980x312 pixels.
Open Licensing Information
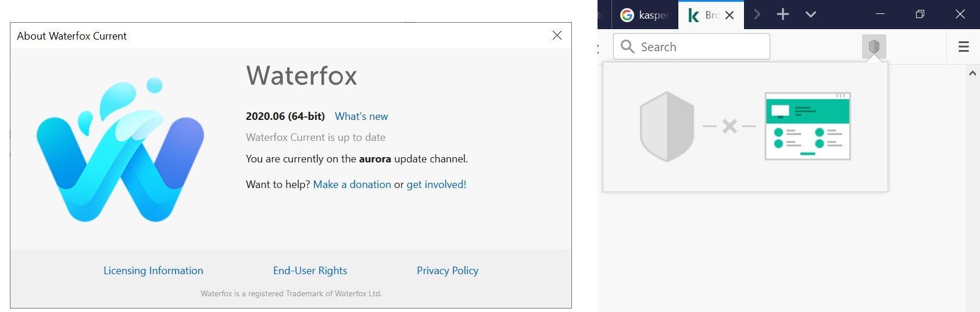click(153, 271)
